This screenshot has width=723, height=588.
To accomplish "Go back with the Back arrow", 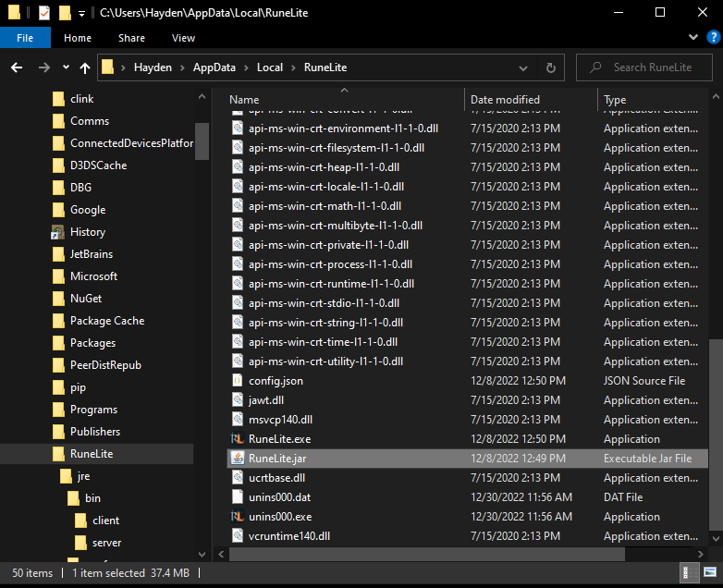I will (x=17, y=67).
